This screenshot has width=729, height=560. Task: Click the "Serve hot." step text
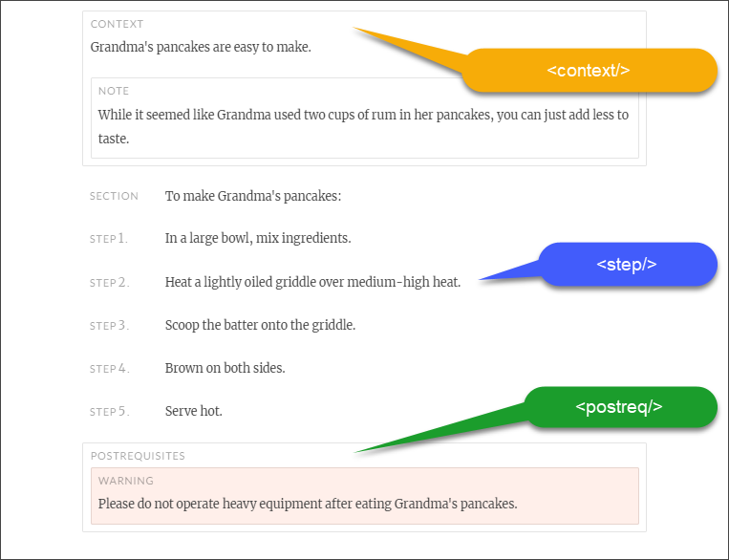193,411
